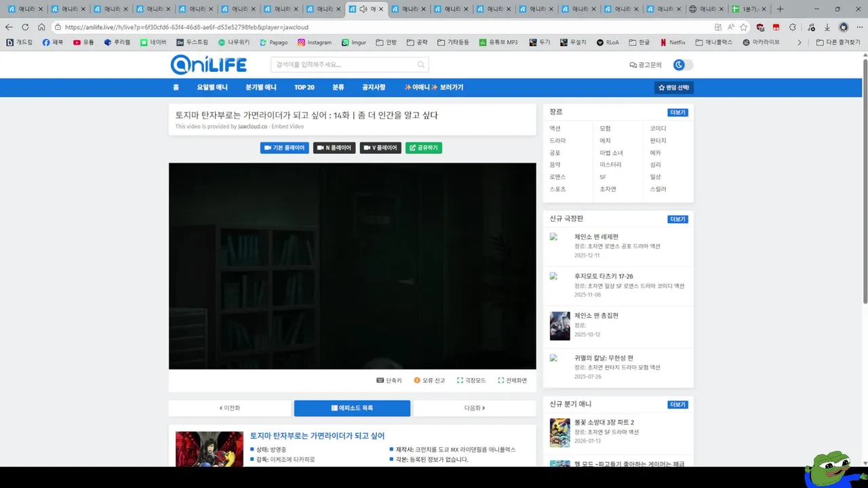Screen dimensions: 868x488
Task: Open the Imgur bookmark
Action: click(354, 42)
